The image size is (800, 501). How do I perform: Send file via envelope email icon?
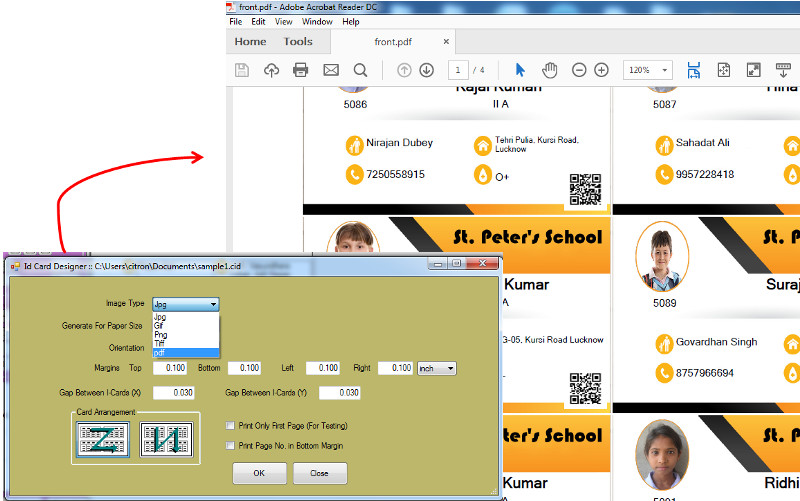(x=331, y=70)
